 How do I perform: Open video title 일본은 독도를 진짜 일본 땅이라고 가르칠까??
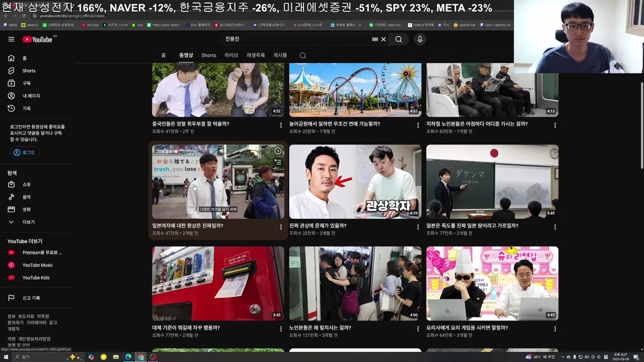[x=472, y=226]
